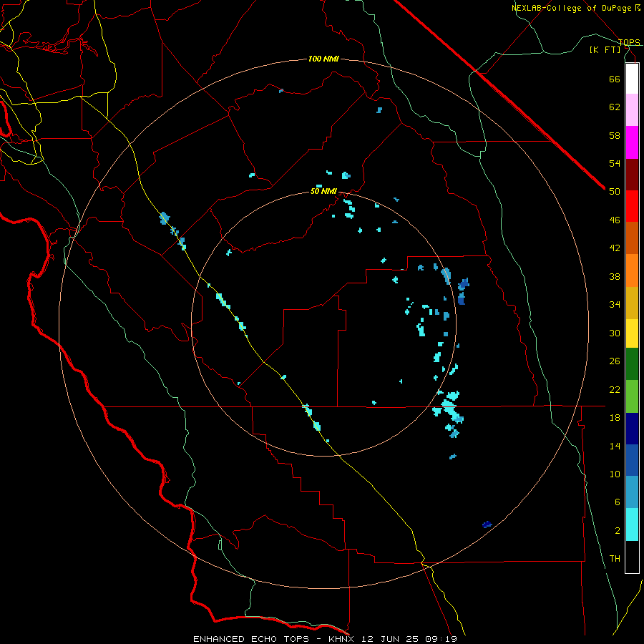Click the navy blue legend swatch
The height and width of the screenshot is (644, 644).
(632, 429)
